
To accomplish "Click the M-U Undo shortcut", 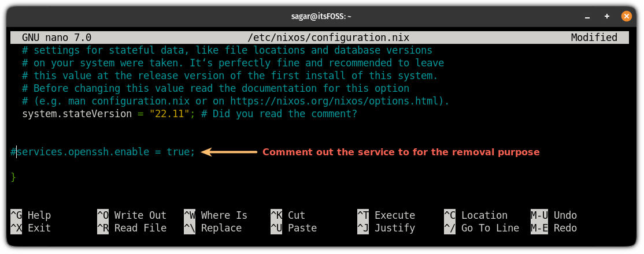I will [554, 215].
